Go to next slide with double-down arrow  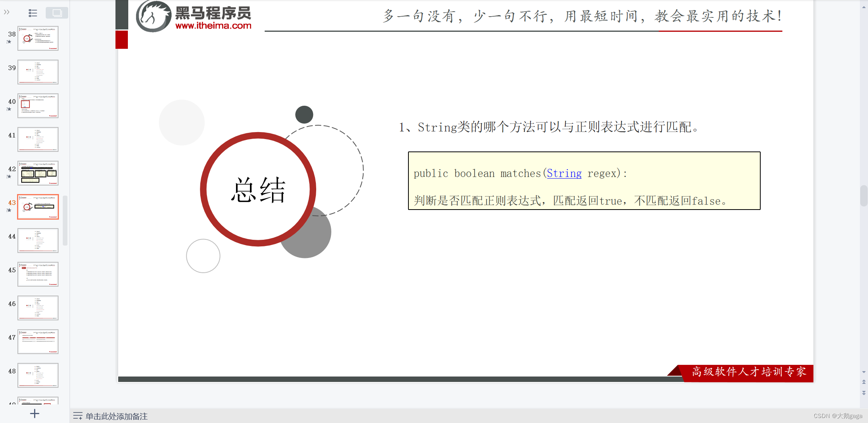[864, 392]
